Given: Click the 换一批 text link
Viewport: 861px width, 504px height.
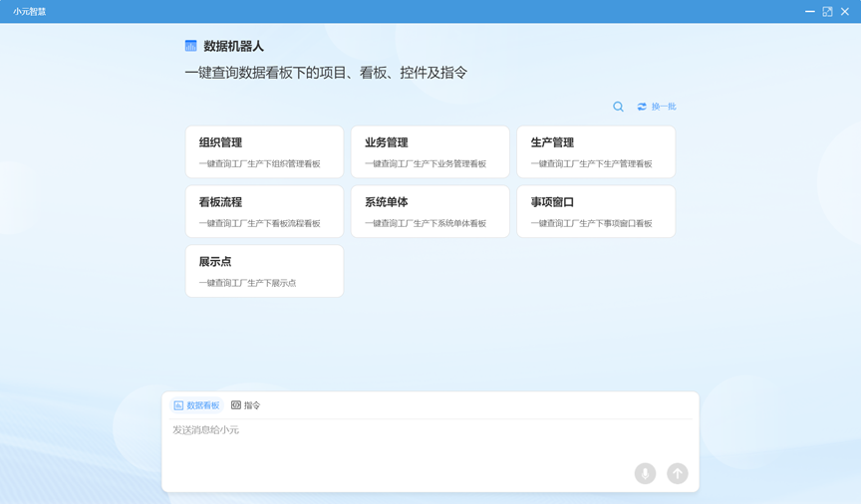Looking at the screenshot, I should pyautogui.click(x=664, y=107).
